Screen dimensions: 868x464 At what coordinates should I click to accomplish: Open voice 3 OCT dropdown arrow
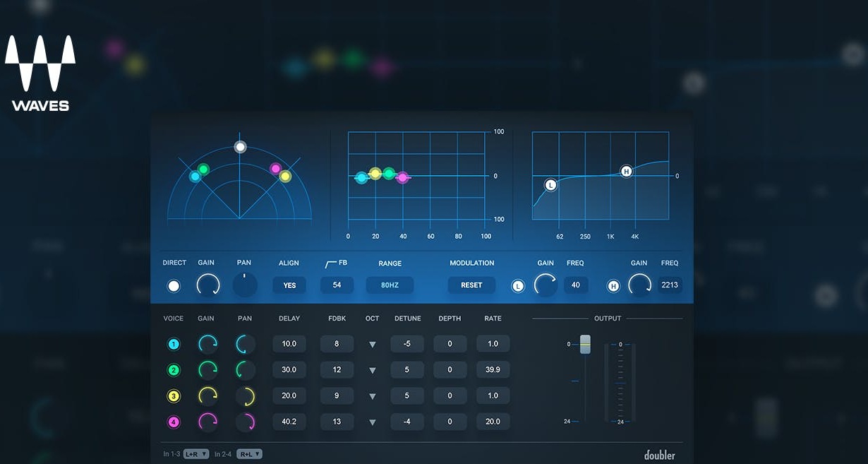373,397
